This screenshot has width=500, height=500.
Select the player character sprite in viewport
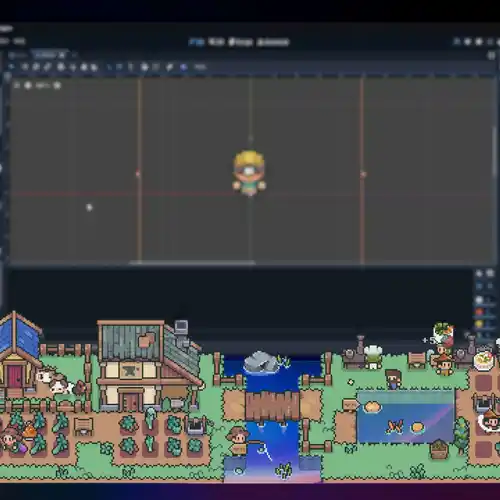click(x=249, y=173)
